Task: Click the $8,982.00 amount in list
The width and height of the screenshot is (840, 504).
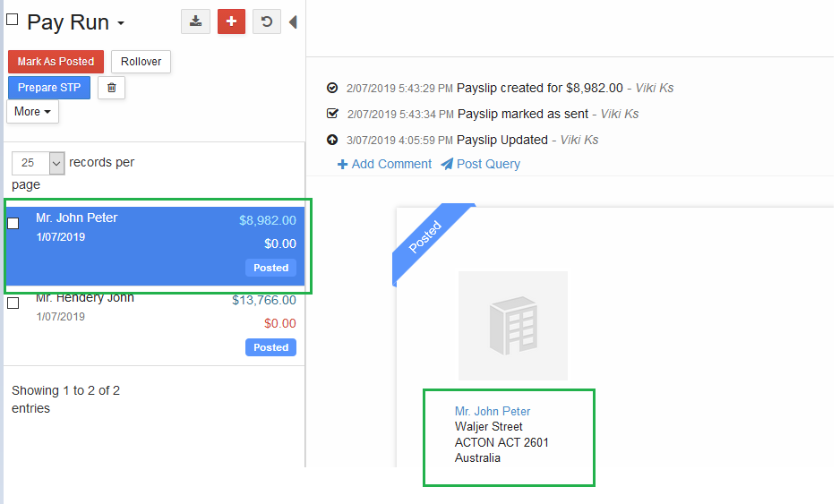Action: 268,220
